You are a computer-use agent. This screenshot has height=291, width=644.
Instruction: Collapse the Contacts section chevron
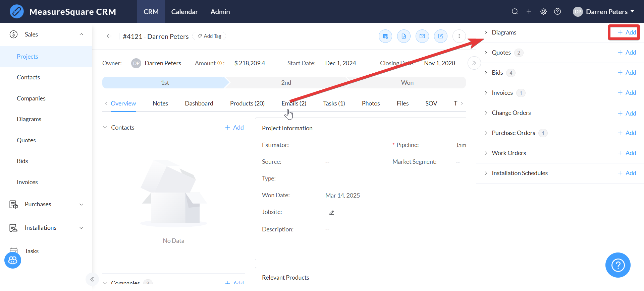pos(105,128)
